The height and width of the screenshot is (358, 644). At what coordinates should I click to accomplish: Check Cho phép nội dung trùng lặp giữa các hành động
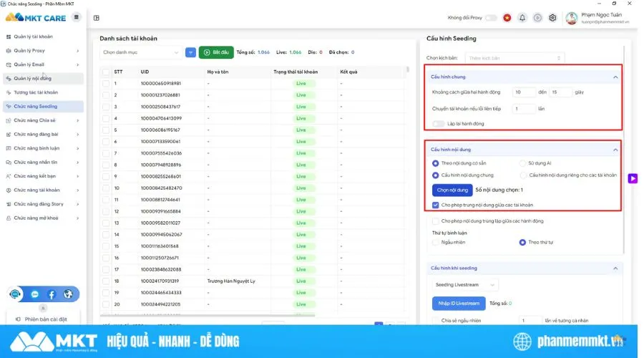point(435,221)
